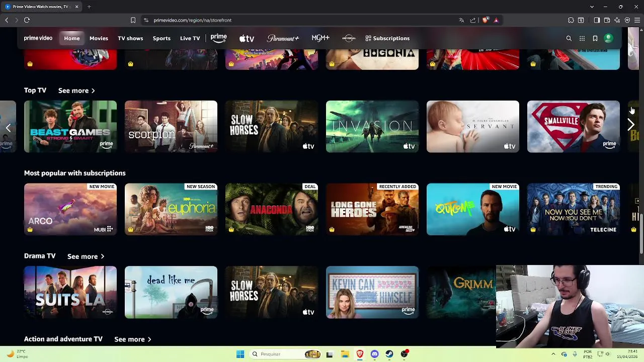Open OBS Studio from the taskbar
Image resolution: width=644 pixels, height=362 pixels.
[x=404, y=354]
